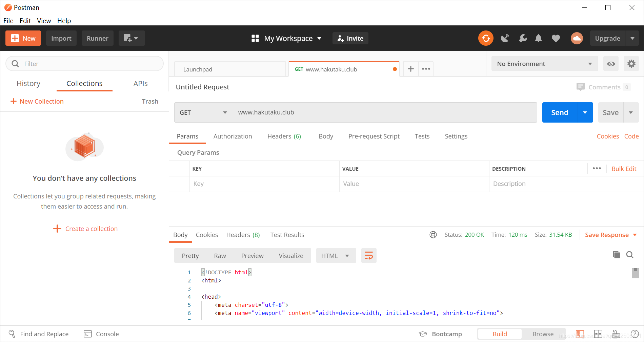644x342 pixels.
Task: Open the capture requests satellite icon
Action: [x=505, y=38]
